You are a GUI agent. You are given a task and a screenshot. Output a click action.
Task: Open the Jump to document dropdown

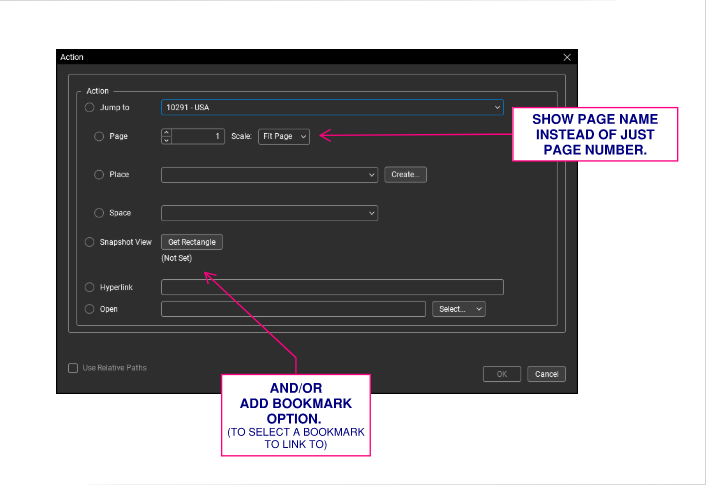332,108
